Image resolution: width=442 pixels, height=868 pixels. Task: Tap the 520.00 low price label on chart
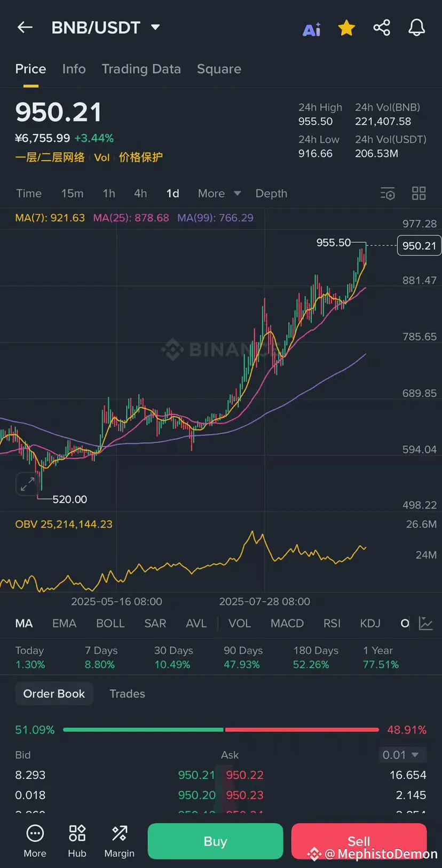pyautogui.click(x=69, y=499)
